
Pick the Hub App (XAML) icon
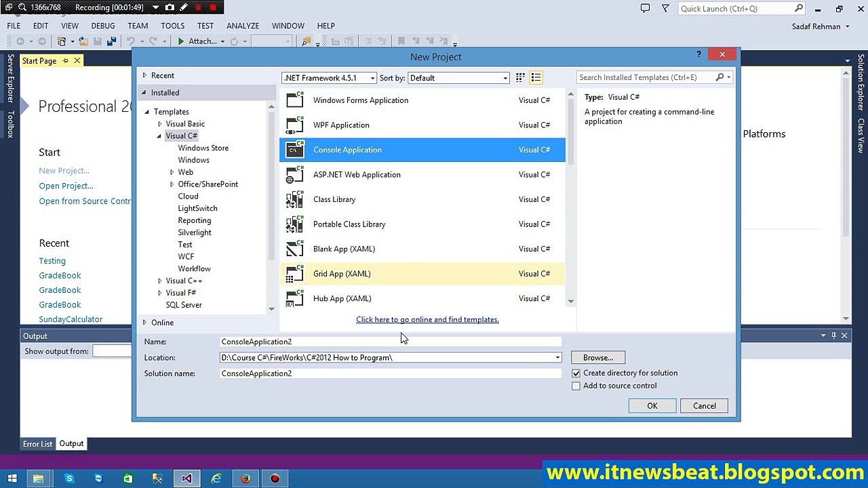[295, 298]
